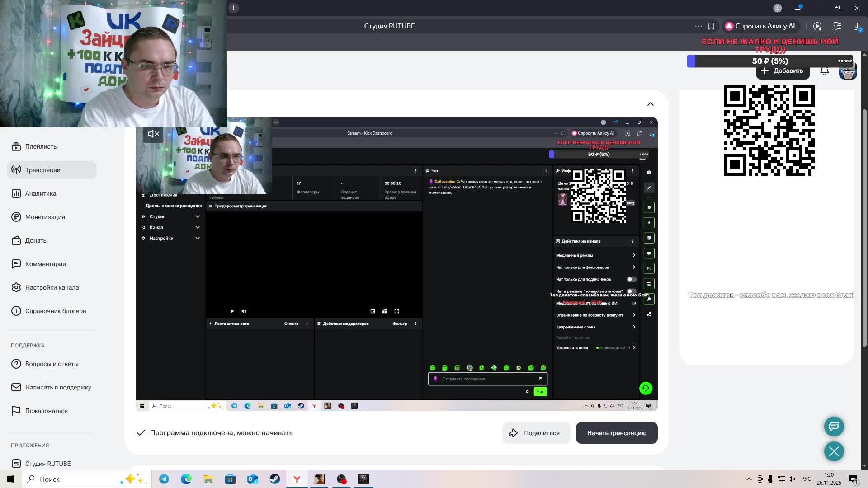The width and height of the screenshot is (868, 488).
Task: Unmute the stream preview sound icon
Action: 153,134
